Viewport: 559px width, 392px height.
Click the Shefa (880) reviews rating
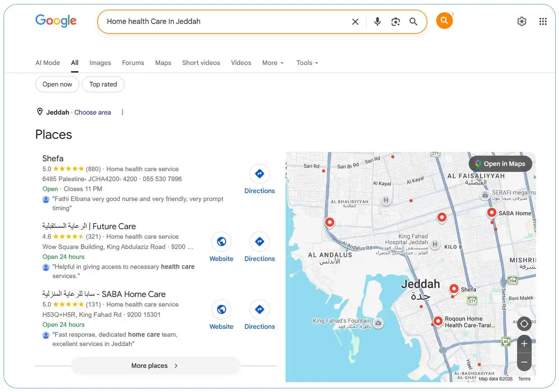pos(72,169)
